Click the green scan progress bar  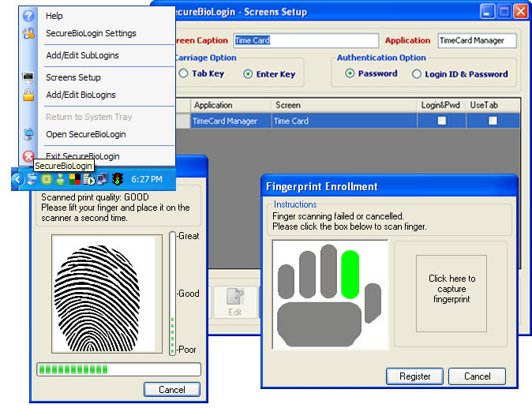point(118,369)
